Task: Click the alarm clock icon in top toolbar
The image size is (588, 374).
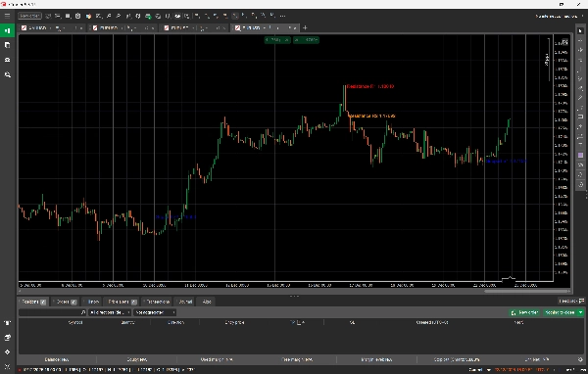Action: (x=78, y=16)
